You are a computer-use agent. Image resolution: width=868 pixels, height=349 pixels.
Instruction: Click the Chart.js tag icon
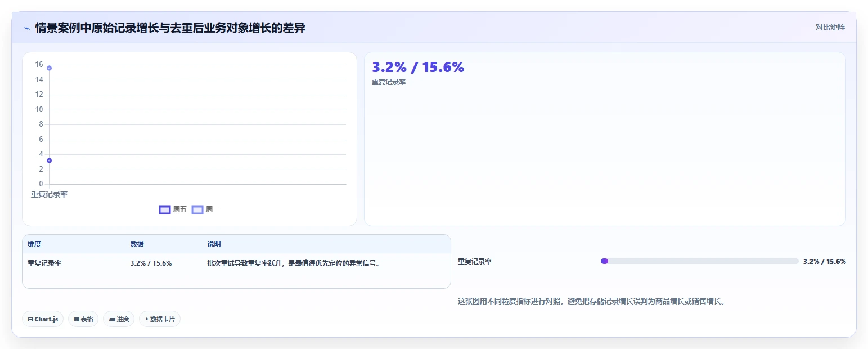pos(30,319)
